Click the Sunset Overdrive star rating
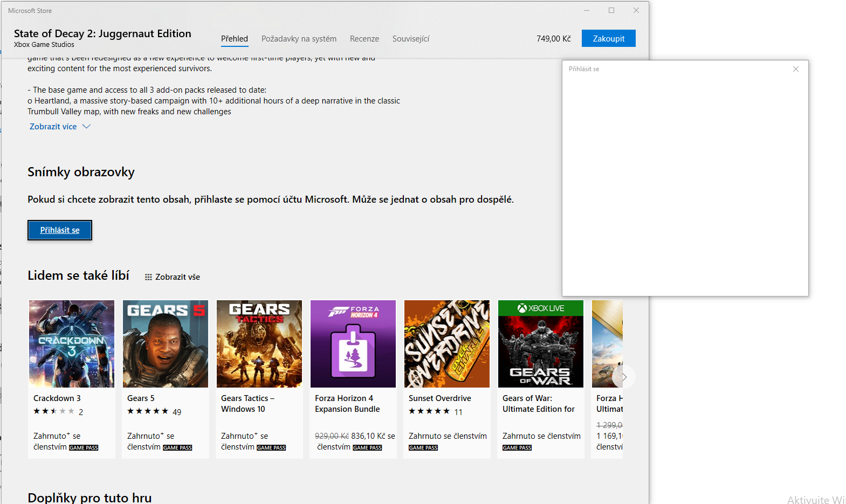The height and width of the screenshot is (504, 846). tap(429, 411)
